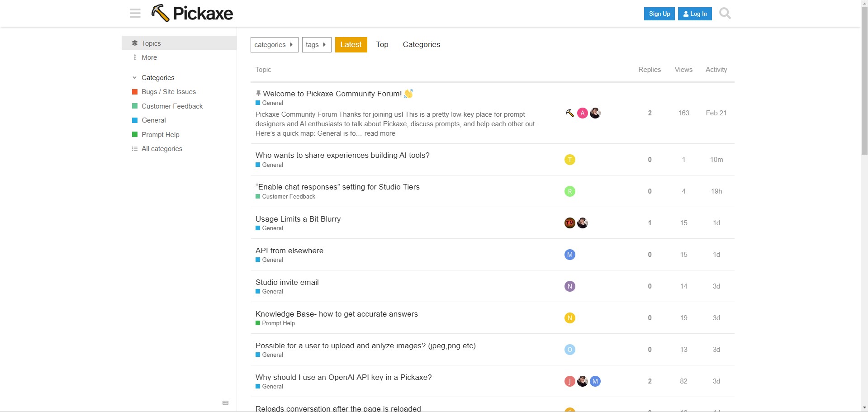This screenshot has width=868, height=412.
Task: Open Welcome to Pickaxe Community Forum topic
Action: 332,94
